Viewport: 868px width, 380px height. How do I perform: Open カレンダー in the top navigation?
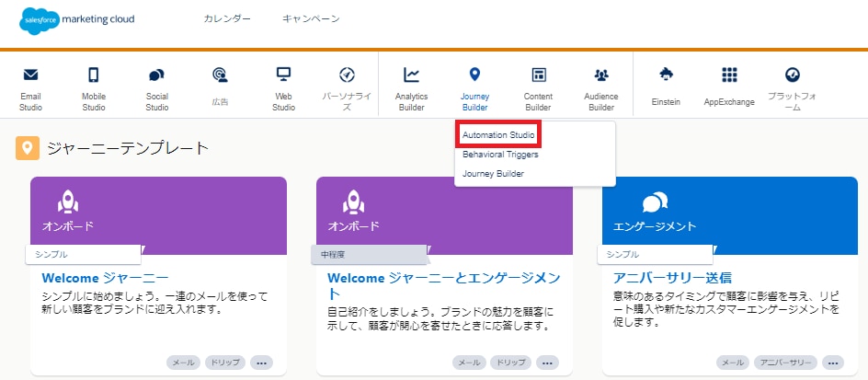tap(227, 18)
